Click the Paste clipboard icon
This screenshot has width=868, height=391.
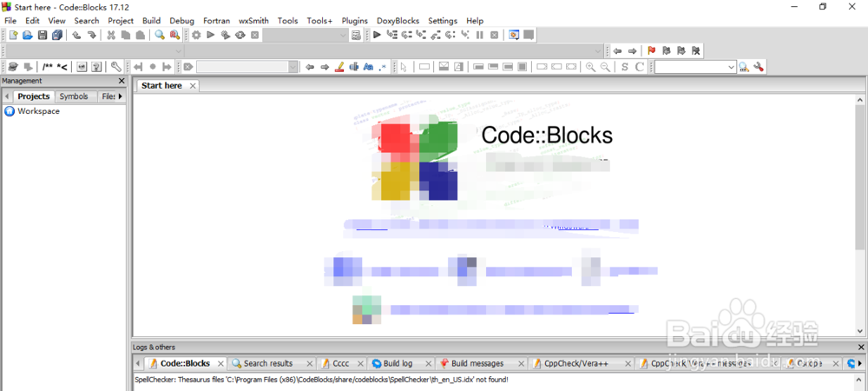pyautogui.click(x=141, y=35)
